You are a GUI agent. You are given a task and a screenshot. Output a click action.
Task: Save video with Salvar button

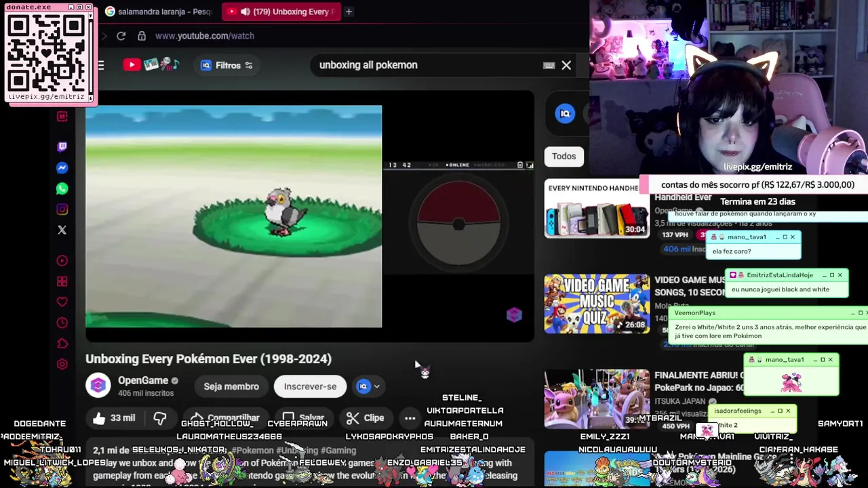point(303,418)
